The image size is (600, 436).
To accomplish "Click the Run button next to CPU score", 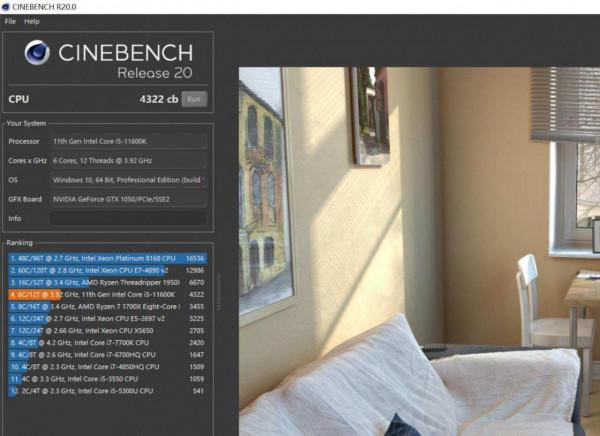I will pyautogui.click(x=194, y=99).
